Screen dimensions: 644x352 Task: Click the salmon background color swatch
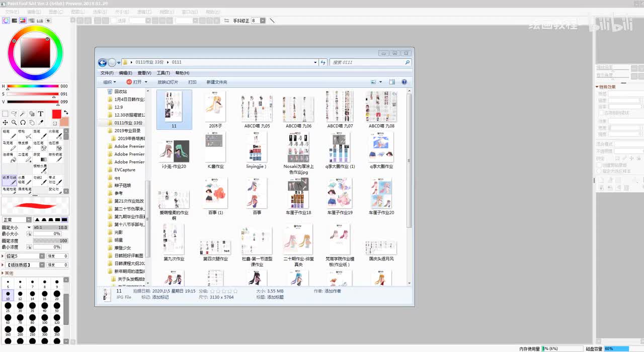pos(64,122)
